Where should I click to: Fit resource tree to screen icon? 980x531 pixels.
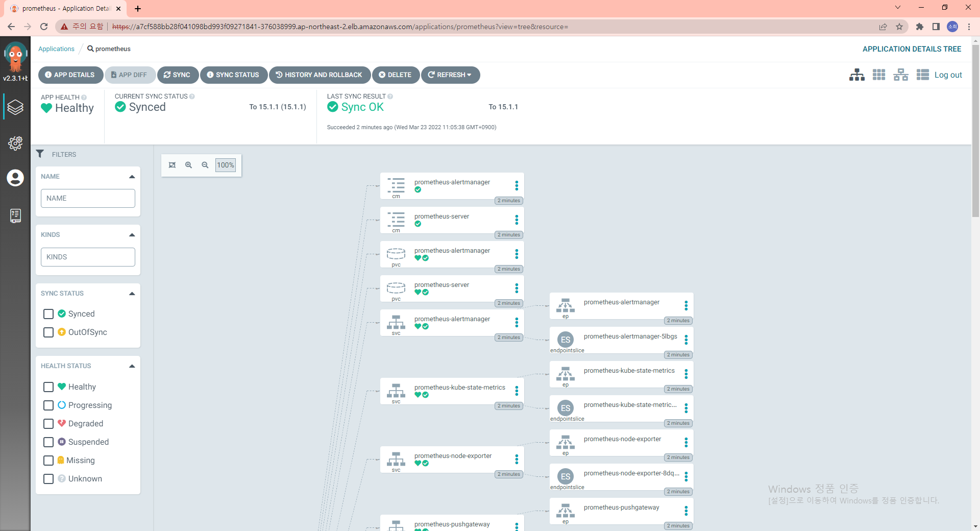pyautogui.click(x=172, y=165)
